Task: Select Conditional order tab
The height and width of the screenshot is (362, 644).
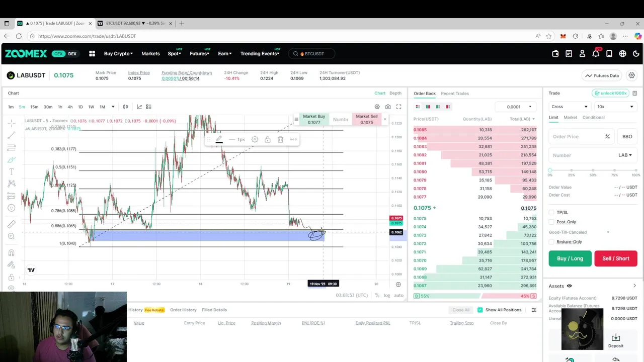Action: click(x=594, y=117)
